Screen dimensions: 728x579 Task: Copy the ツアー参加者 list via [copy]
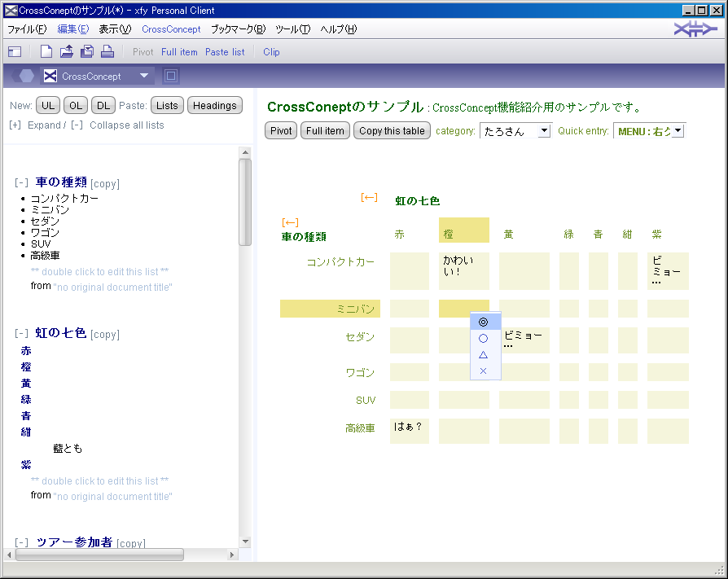[131, 543]
